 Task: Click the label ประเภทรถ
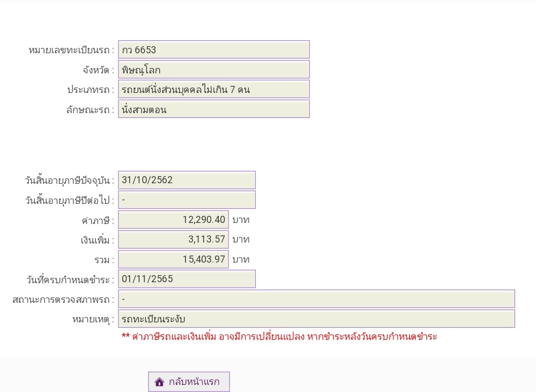90,90
